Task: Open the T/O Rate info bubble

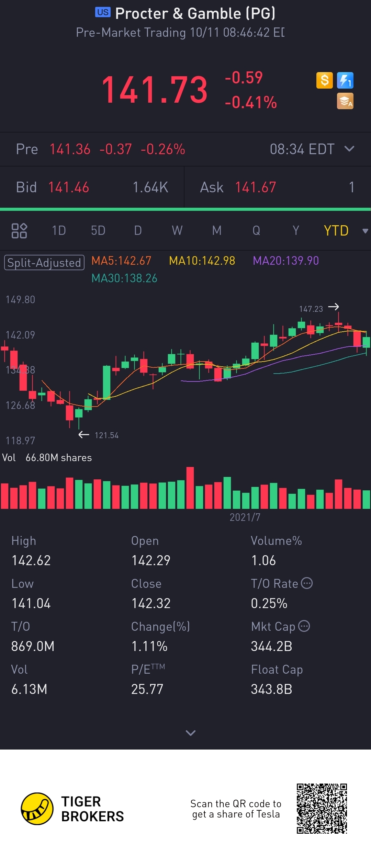Action: [307, 583]
